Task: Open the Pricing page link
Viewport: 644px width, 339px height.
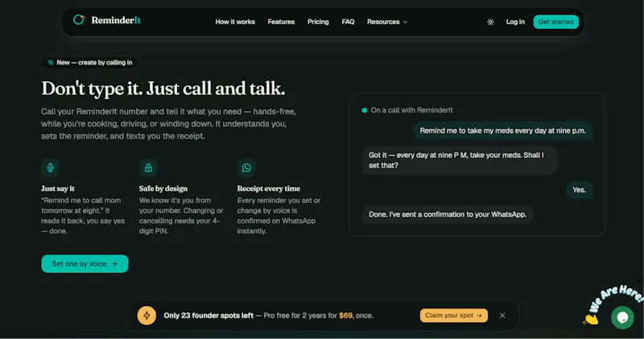Action: point(318,22)
